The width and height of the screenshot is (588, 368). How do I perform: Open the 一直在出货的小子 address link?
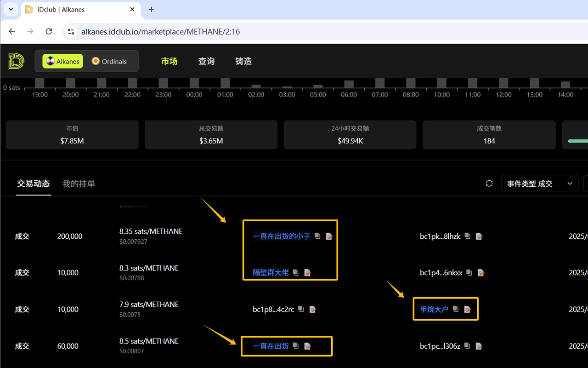click(x=282, y=236)
